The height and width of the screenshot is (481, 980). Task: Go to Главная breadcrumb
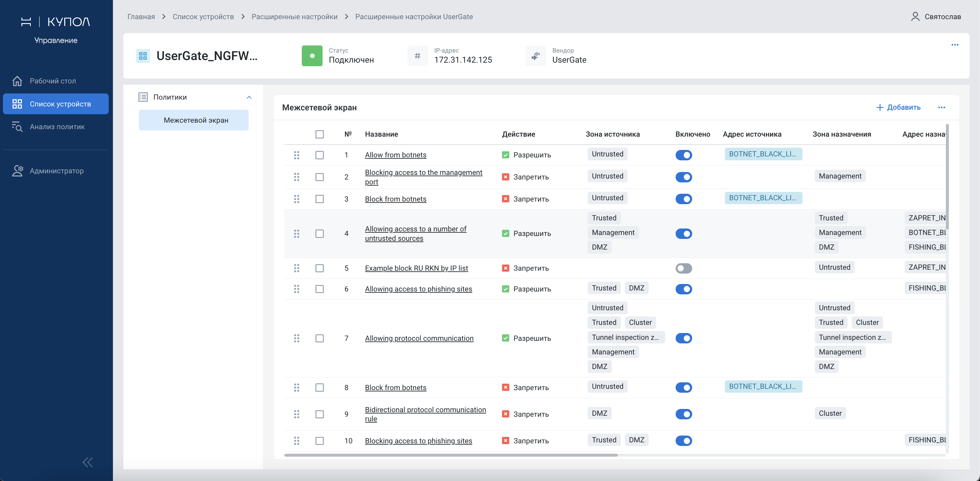[x=141, y=16]
